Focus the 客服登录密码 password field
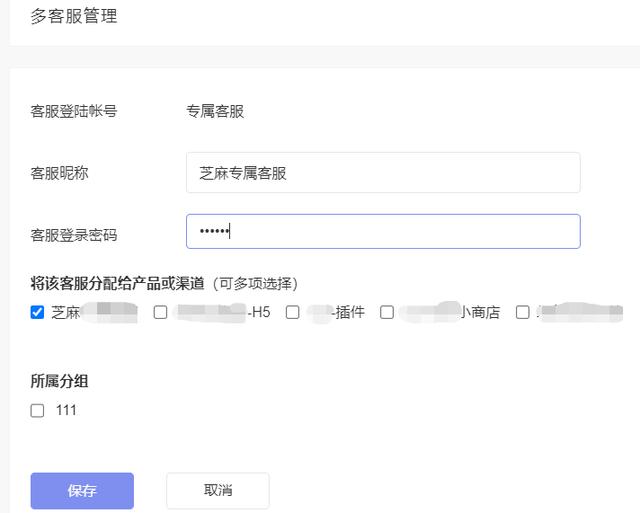This screenshot has height=513, width=640. (383, 231)
